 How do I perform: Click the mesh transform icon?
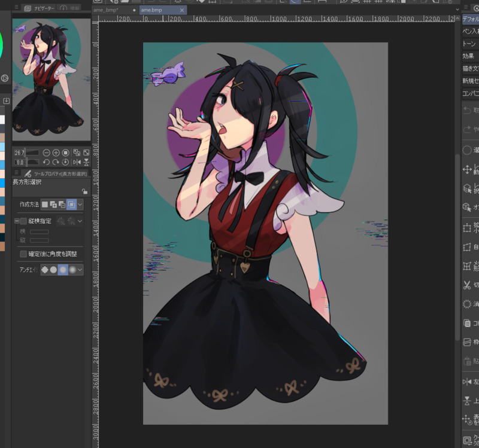[467, 266]
